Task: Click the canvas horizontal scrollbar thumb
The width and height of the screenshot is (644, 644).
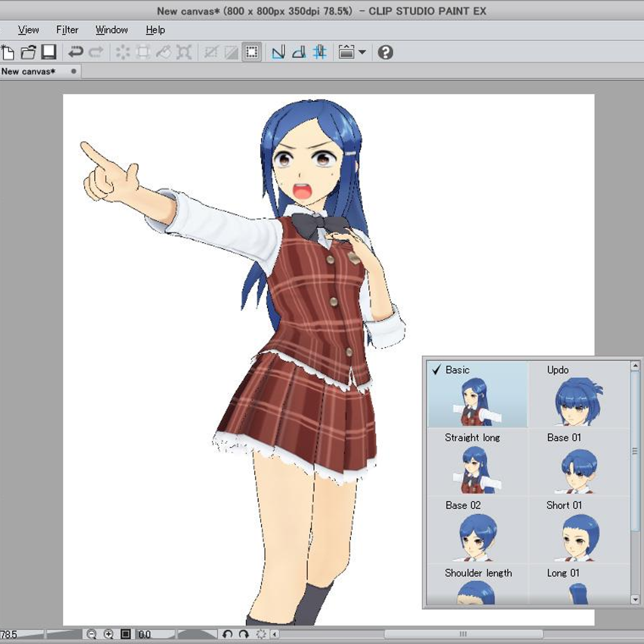Action: [x=463, y=634]
